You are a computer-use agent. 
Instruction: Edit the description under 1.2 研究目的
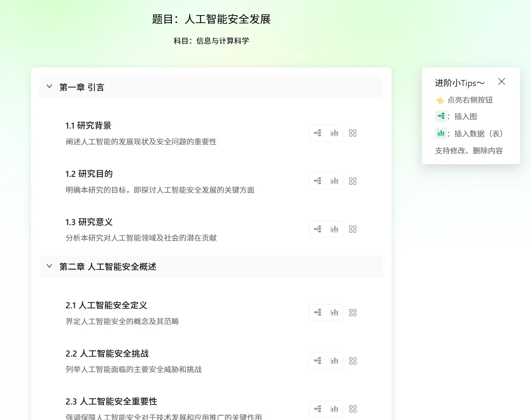point(160,190)
